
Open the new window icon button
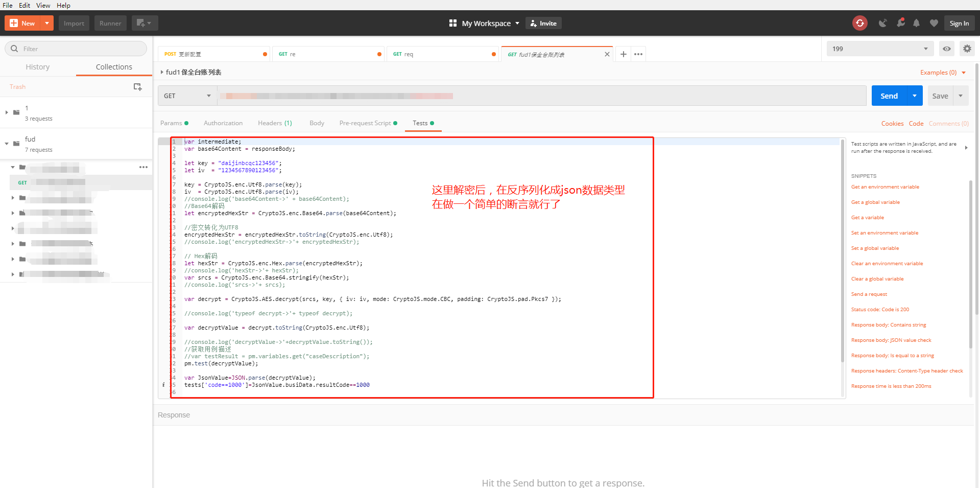[x=145, y=23]
